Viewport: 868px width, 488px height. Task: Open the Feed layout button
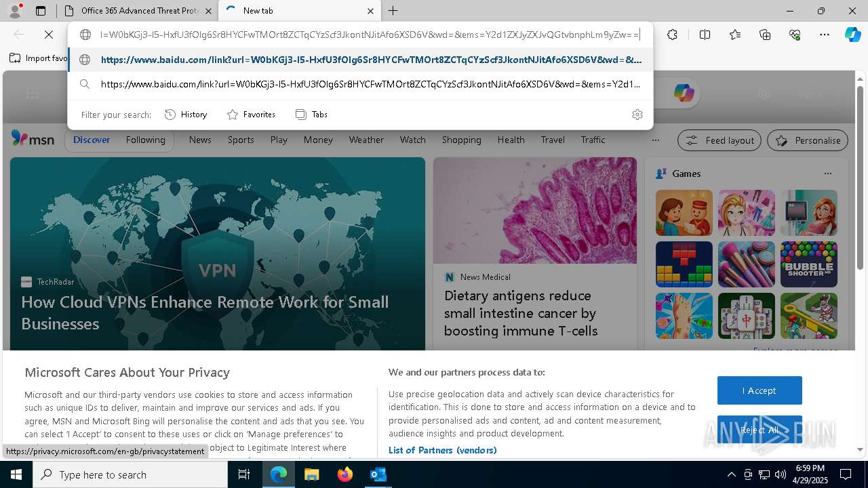719,140
